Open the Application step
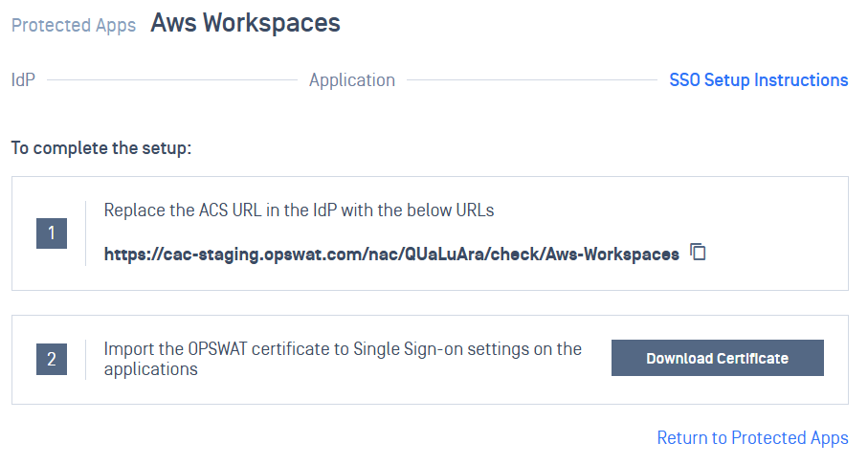Image resolution: width=868 pixels, height=465 pixels. coord(351,80)
